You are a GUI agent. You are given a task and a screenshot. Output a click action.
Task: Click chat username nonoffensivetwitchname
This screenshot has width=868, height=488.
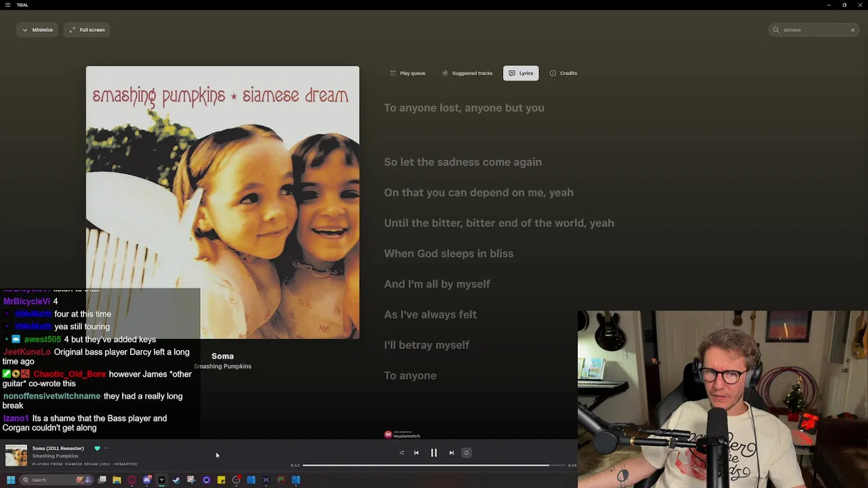coord(52,396)
